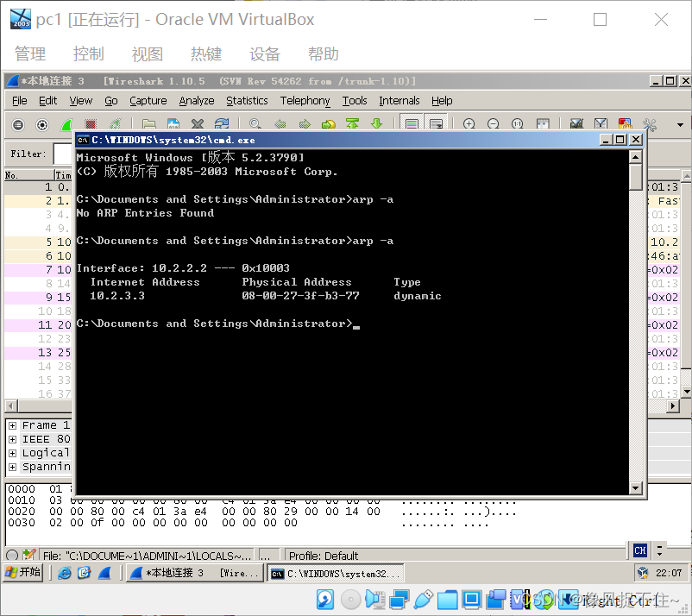Screen dimensions: 692x616
Task: Expand the Logical tree node
Action: (13, 453)
